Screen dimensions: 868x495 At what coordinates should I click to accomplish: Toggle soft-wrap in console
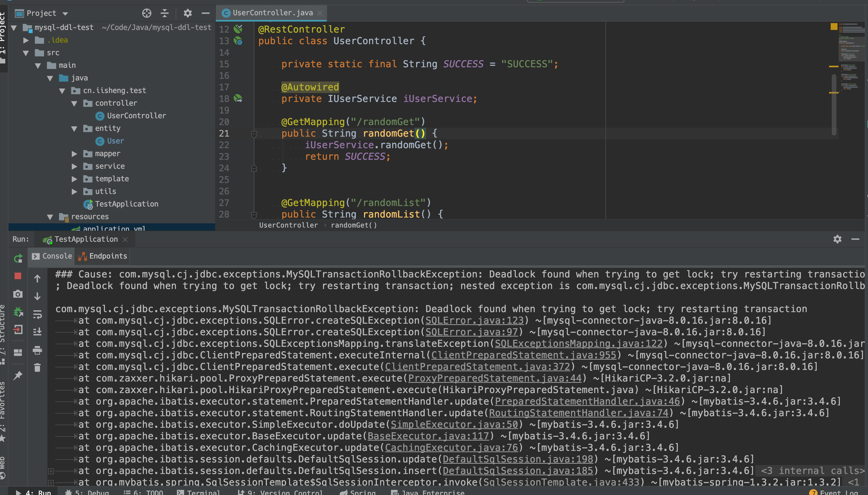37,314
